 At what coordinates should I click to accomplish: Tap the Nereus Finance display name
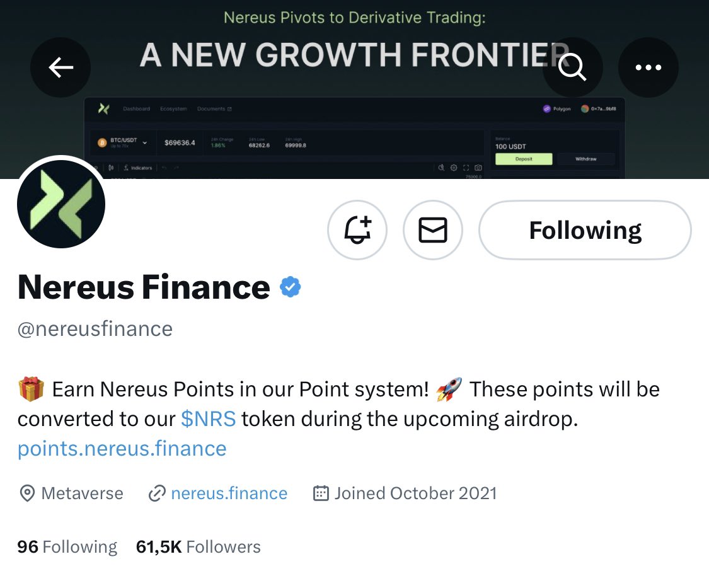(144, 287)
